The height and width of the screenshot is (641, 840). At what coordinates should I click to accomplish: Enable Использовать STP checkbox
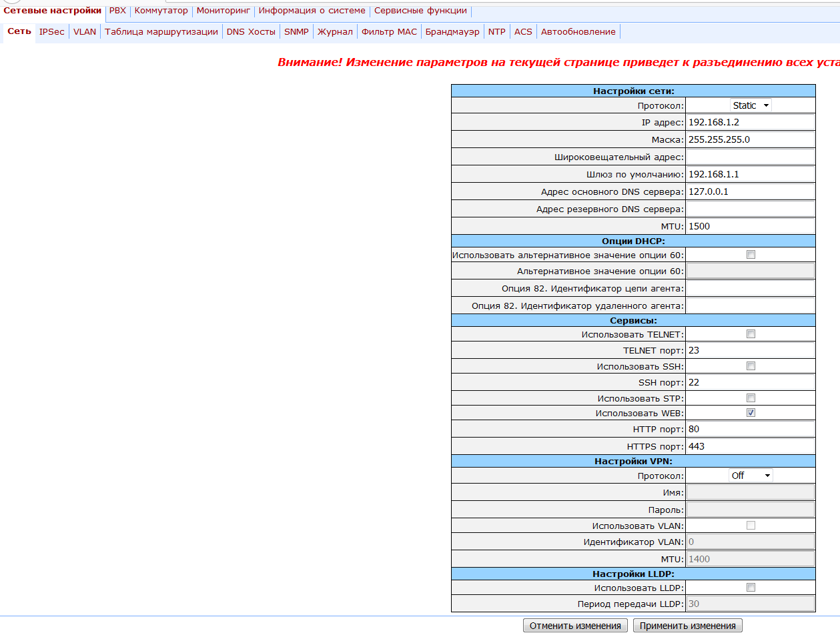coord(751,398)
